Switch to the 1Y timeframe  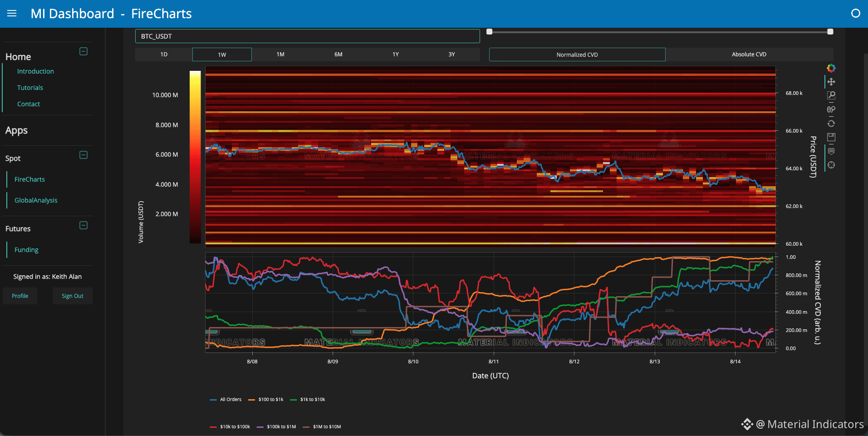tap(396, 54)
